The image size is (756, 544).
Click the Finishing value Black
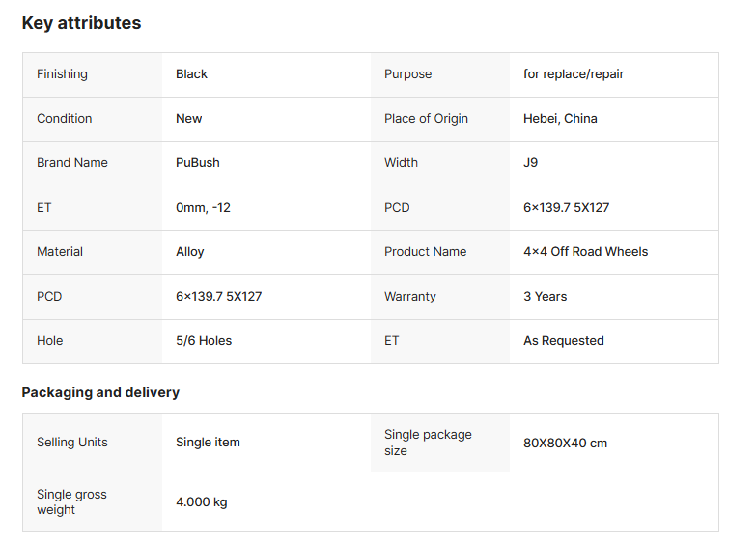pyautogui.click(x=191, y=74)
